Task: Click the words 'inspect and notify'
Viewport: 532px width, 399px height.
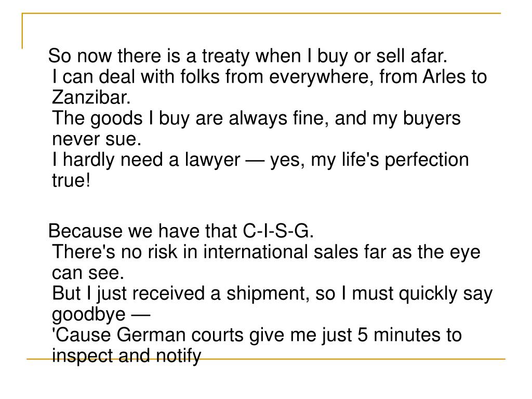Action: (127, 356)
